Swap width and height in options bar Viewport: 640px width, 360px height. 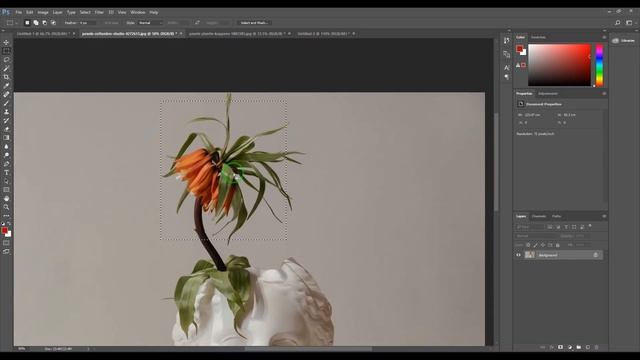pos(198,23)
